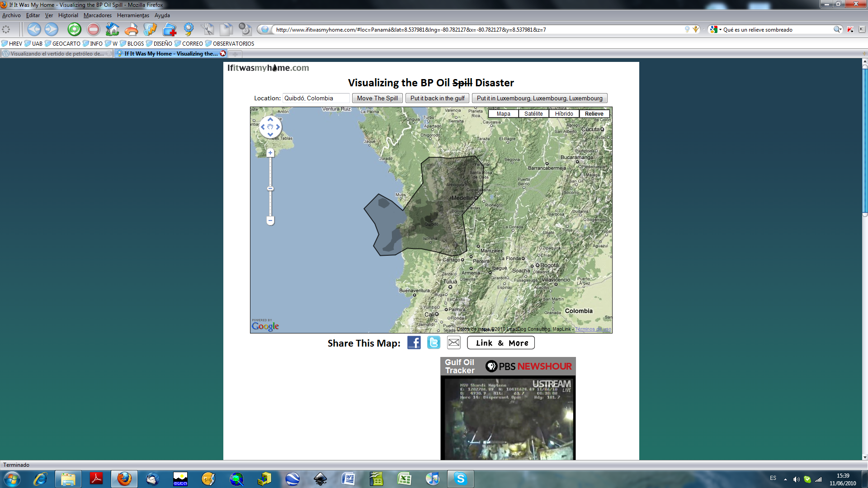This screenshot has width=868, height=488.
Task: Click the blue ribbon badge toolbar icon
Action: [189, 29]
